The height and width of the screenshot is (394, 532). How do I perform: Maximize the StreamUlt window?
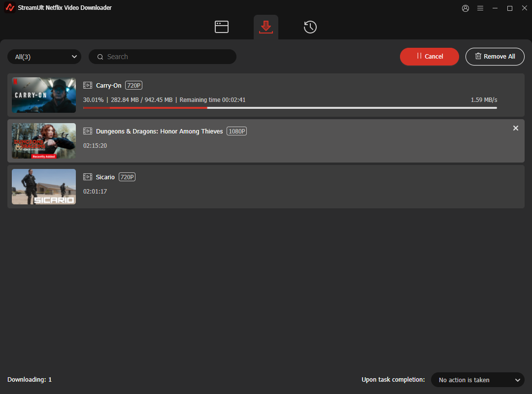coord(510,8)
